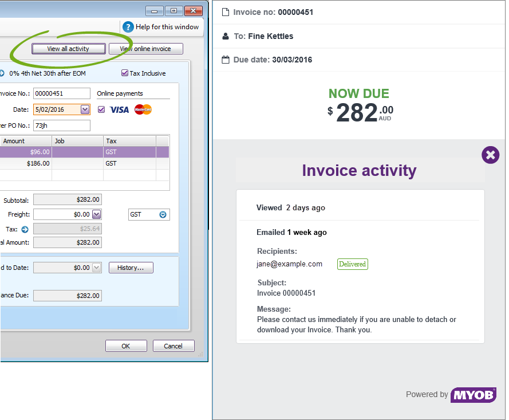The height and width of the screenshot is (420, 509).
Task: Open payment History
Action: tap(131, 268)
